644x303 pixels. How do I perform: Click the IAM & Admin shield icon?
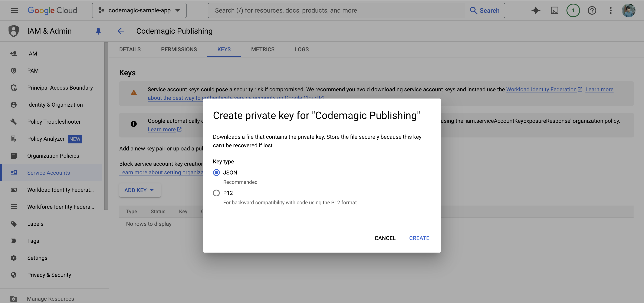(x=13, y=31)
